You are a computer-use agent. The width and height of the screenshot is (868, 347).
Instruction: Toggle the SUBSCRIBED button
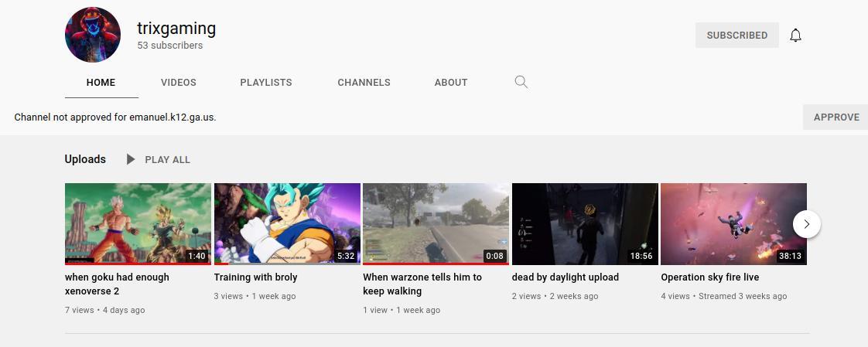point(736,35)
